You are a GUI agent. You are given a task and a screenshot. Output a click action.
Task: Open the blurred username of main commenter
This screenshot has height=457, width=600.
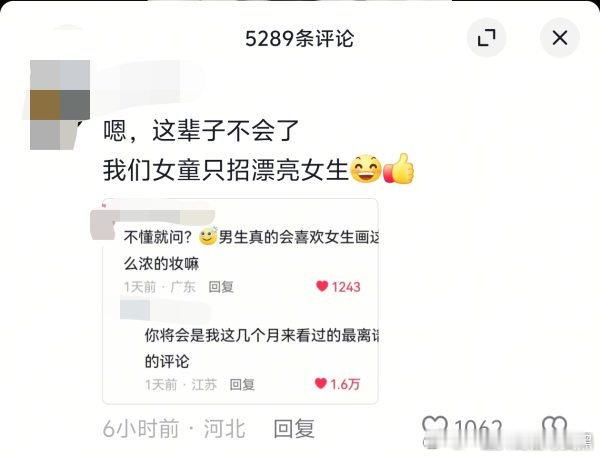[145, 90]
